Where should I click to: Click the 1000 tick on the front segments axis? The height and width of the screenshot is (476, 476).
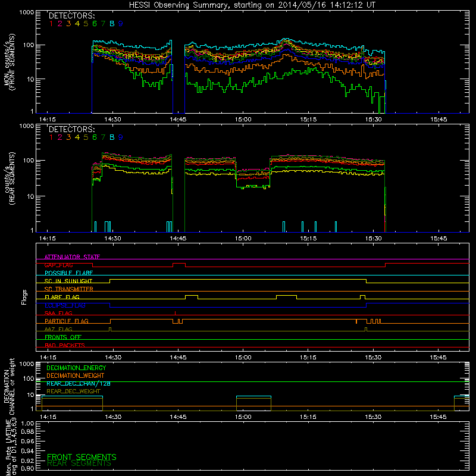(x=27, y=12)
